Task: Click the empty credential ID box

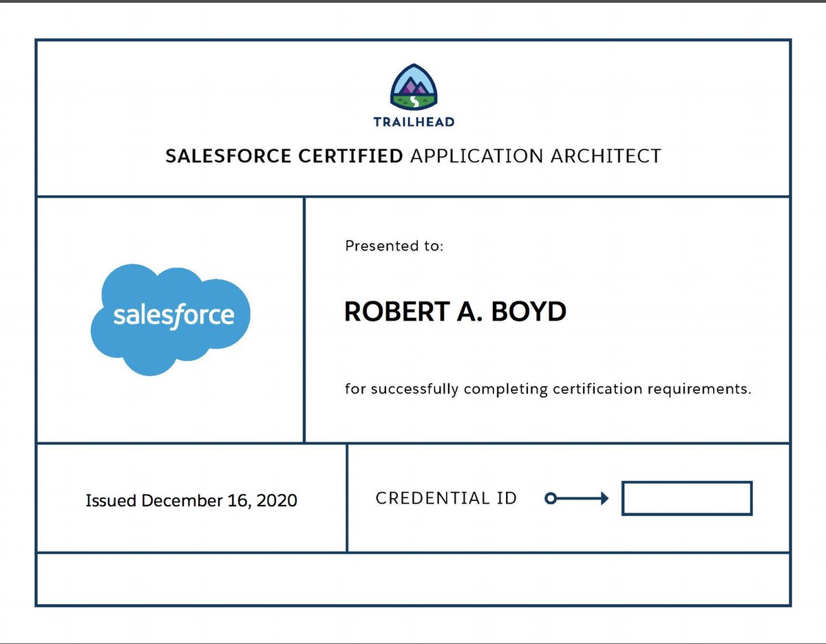Action: [x=687, y=497]
